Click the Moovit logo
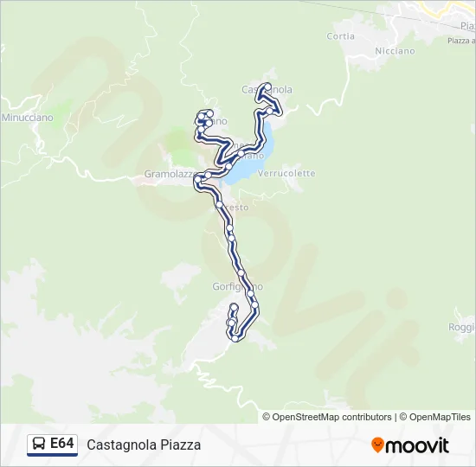Screen dimensions: 476x467 point(410,445)
